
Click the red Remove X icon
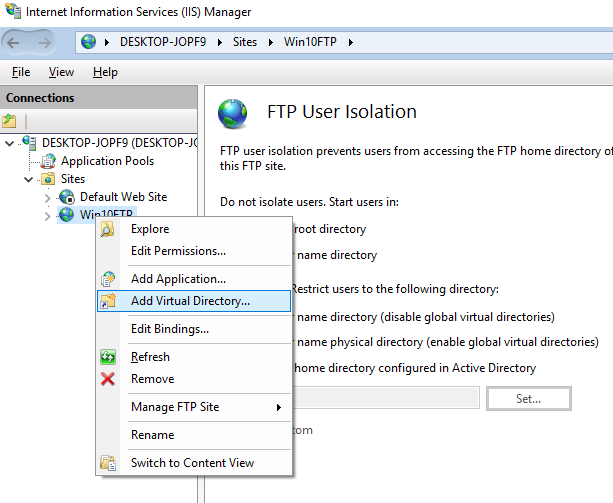coord(108,379)
